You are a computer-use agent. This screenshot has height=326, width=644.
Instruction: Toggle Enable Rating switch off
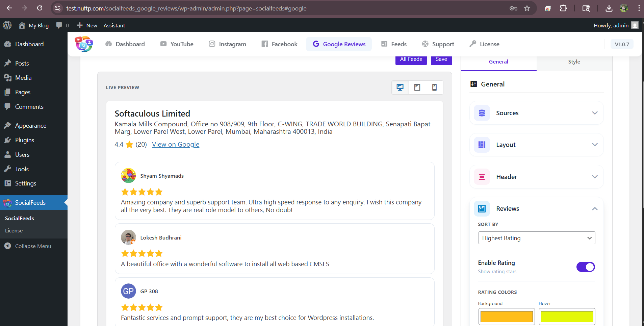point(585,267)
